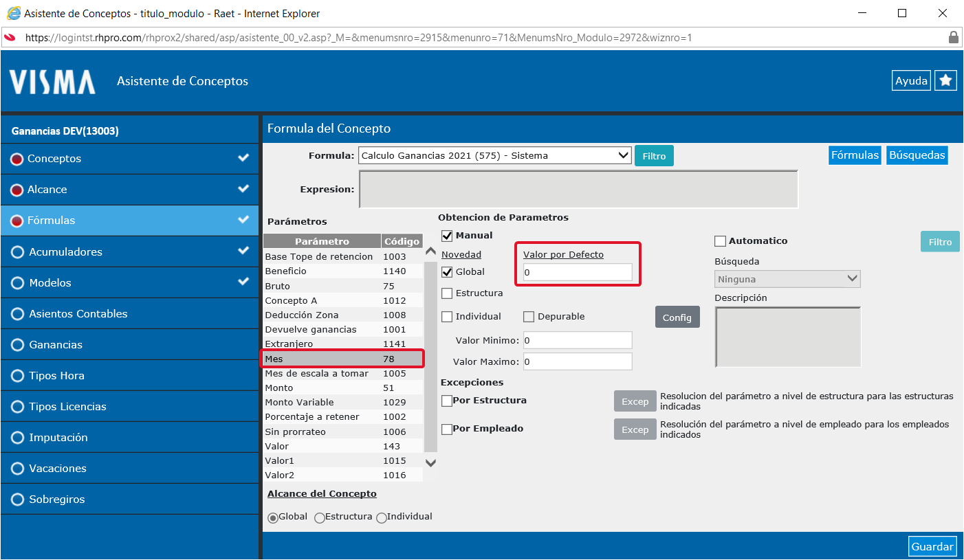Click the Internet Explorer window icon
The image size is (964, 560).
(x=13, y=13)
